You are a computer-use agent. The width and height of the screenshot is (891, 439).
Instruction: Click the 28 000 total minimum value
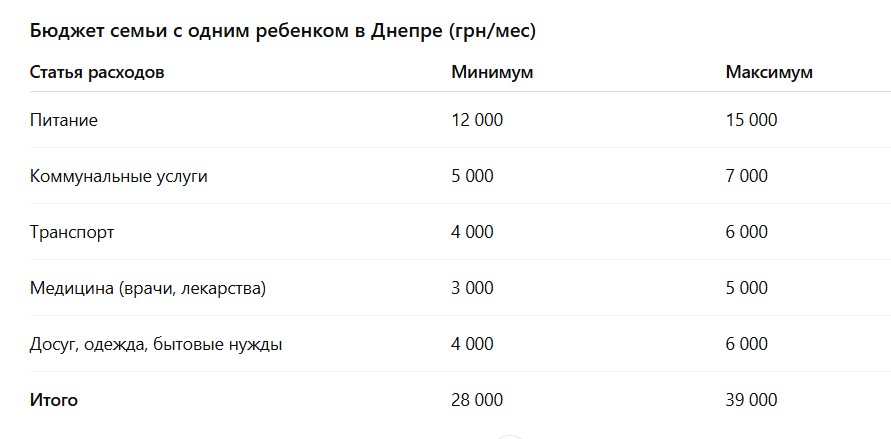[x=477, y=400]
